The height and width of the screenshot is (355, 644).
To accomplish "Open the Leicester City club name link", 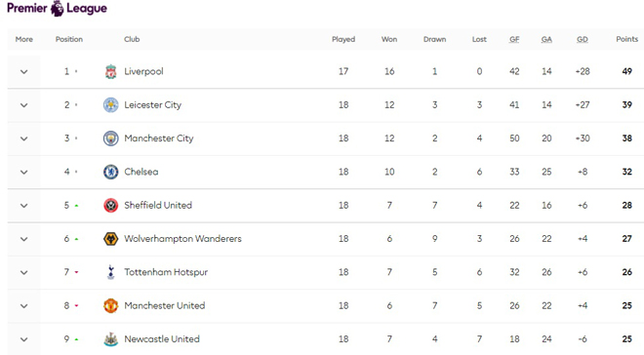I will pos(153,105).
